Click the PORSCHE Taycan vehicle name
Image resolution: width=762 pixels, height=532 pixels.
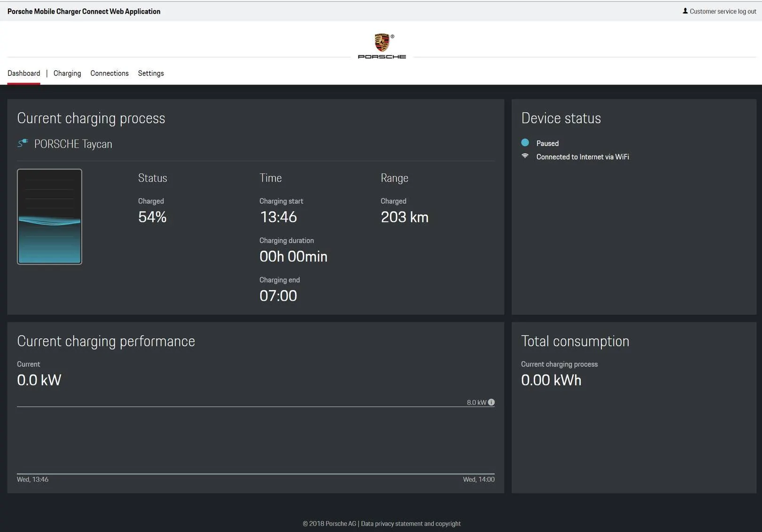[x=73, y=144]
